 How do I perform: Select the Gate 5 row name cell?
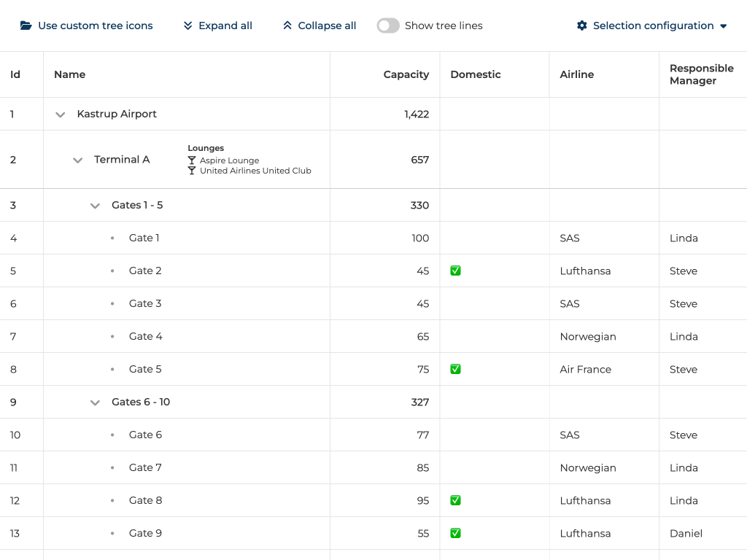[x=145, y=369]
